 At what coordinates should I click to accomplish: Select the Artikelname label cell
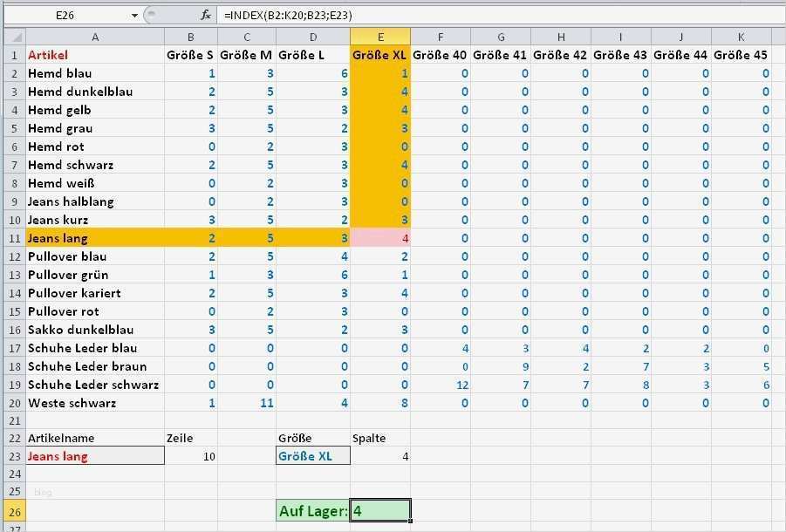[94, 437]
